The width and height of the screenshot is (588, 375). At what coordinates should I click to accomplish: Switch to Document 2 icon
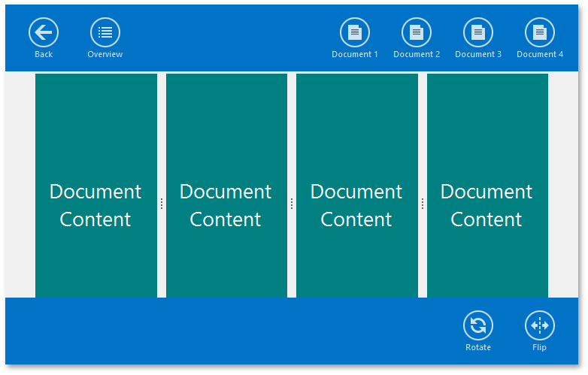click(x=417, y=32)
